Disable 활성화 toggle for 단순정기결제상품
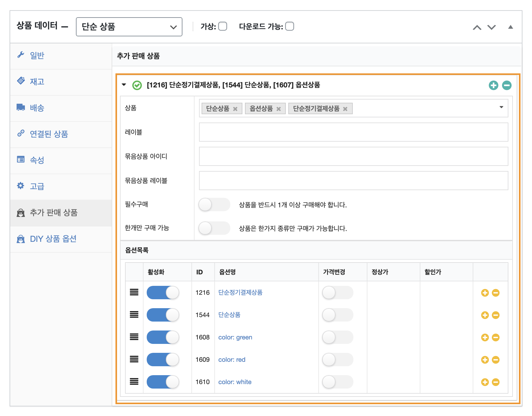532x416 pixels. [x=163, y=293]
